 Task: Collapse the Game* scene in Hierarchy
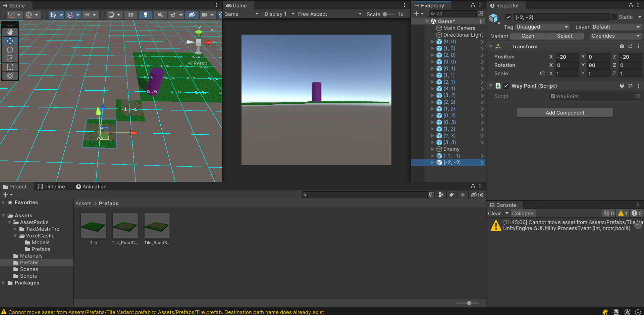click(x=427, y=21)
